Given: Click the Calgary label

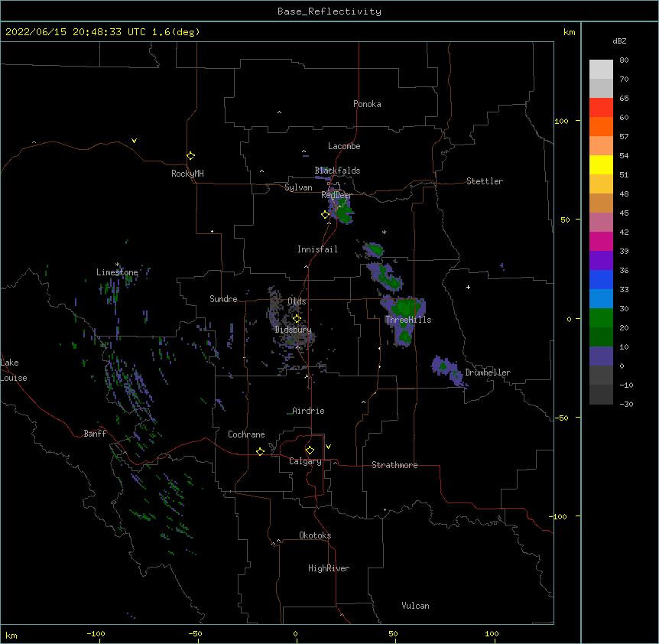Looking at the screenshot, I should point(306,461).
